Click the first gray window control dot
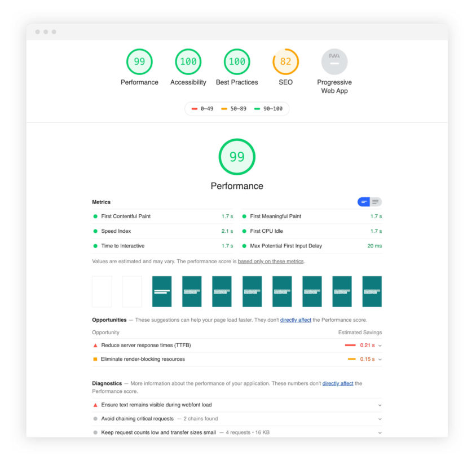The height and width of the screenshot is (465, 476). pyautogui.click(x=37, y=32)
